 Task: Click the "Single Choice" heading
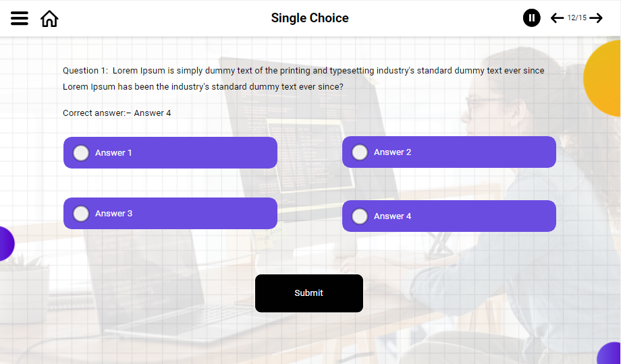click(310, 18)
